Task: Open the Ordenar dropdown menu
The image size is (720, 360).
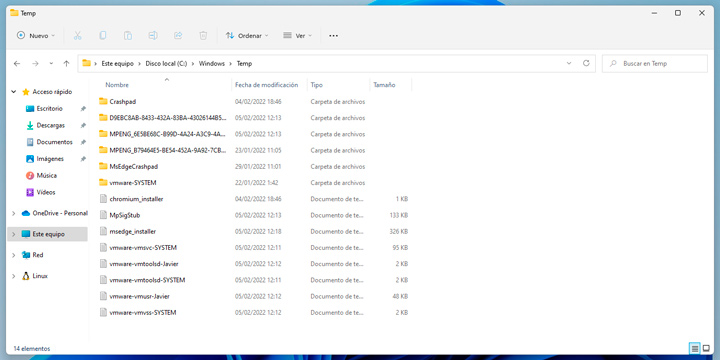Action: pos(247,35)
